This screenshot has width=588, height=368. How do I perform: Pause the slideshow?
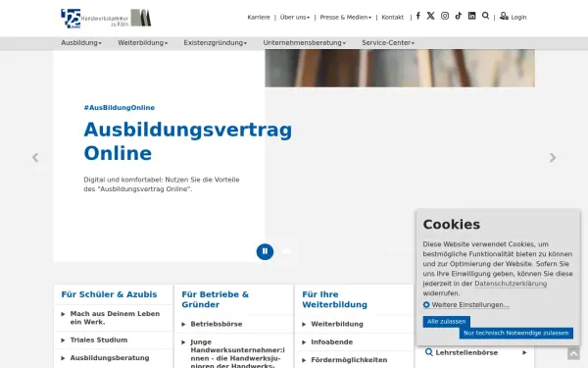click(265, 251)
